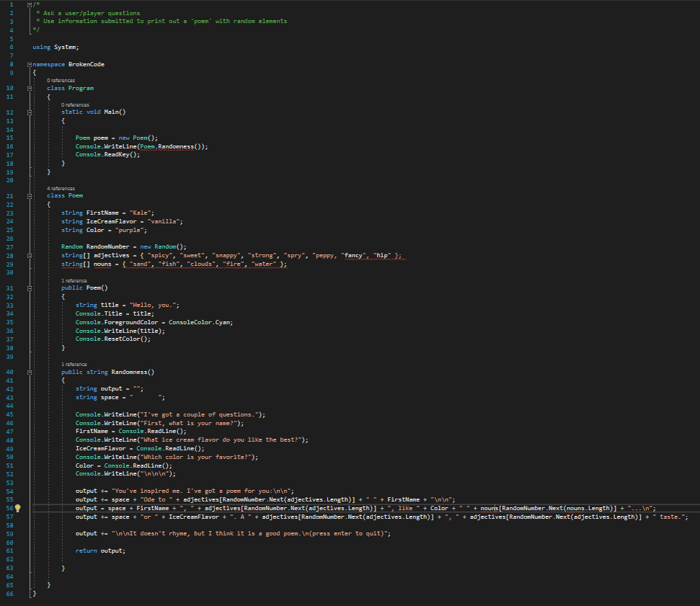Click the "peppy adjective string

324,256
